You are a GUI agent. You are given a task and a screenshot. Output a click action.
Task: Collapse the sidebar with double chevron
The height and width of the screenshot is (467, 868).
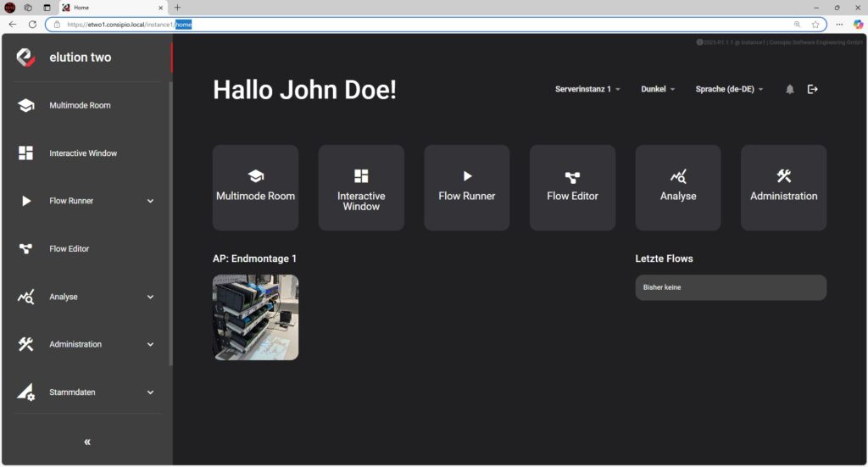(86, 442)
